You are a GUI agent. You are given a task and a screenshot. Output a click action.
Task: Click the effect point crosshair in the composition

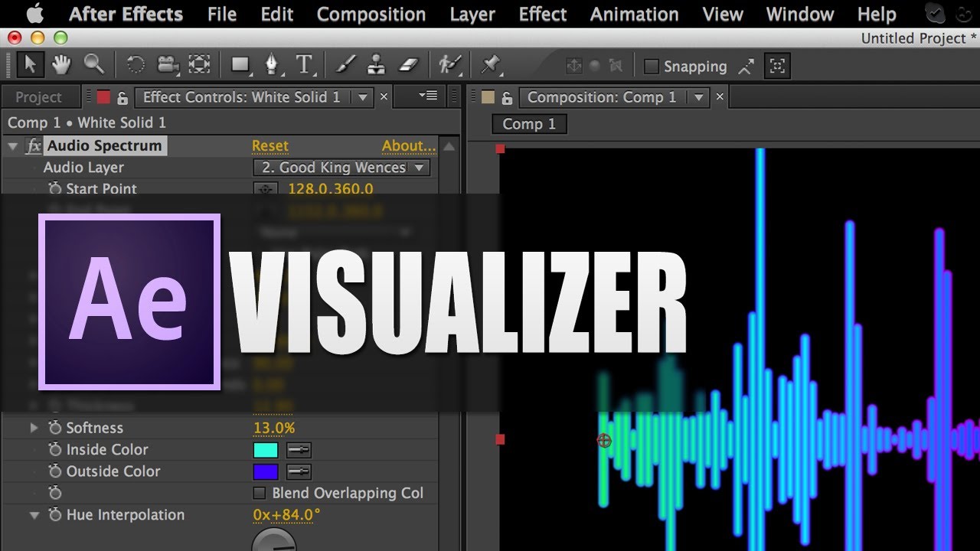coord(604,440)
